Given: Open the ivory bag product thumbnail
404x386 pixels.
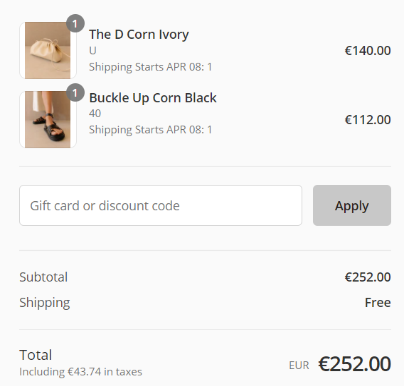Looking at the screenshot, I should tap(48, 50).
